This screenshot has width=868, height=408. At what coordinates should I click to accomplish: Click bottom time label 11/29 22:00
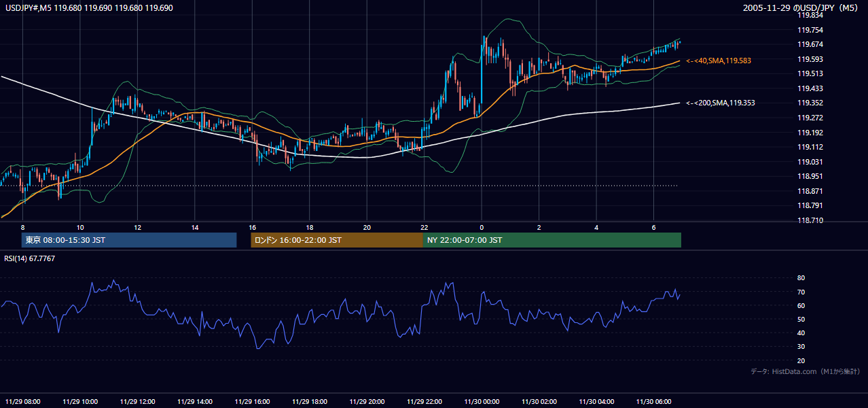point(424,401)
